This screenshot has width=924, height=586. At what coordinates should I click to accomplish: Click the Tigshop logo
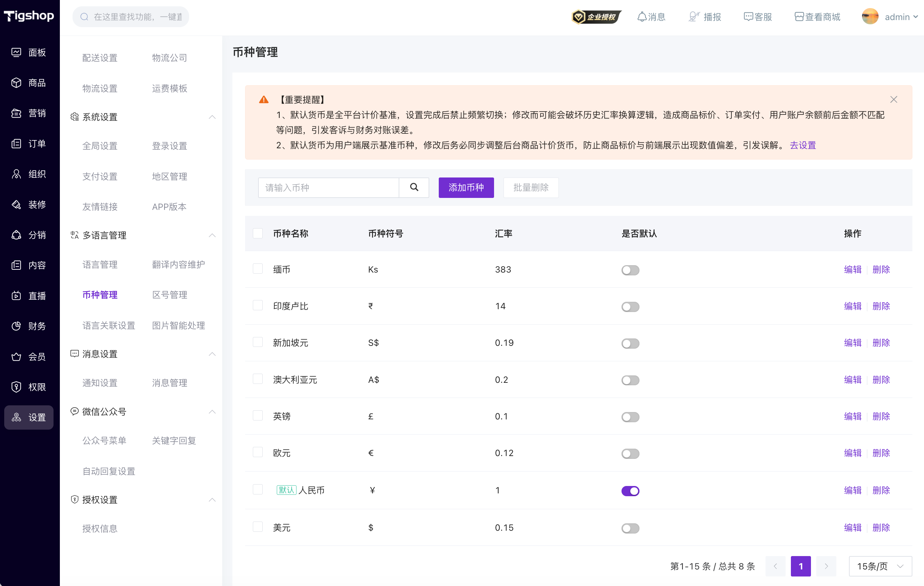point(29,16)
